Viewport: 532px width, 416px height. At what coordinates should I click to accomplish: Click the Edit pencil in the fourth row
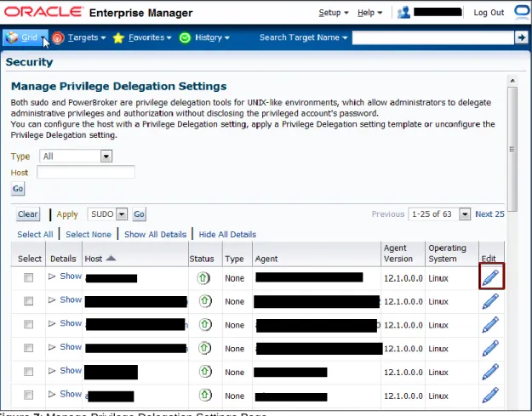tap(490, 348)
